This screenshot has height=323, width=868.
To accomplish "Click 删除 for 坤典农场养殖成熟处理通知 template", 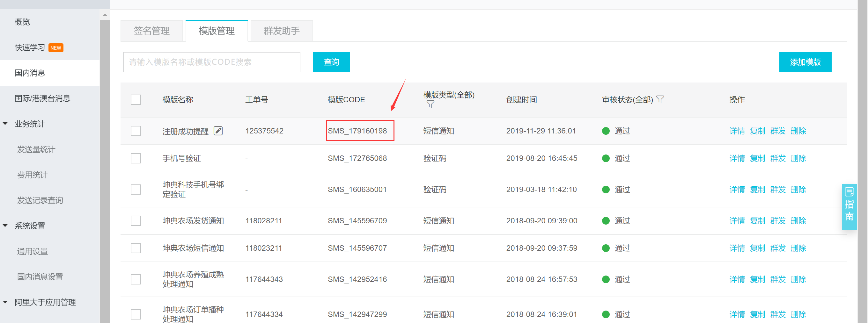I will click(x=798, y=279).
